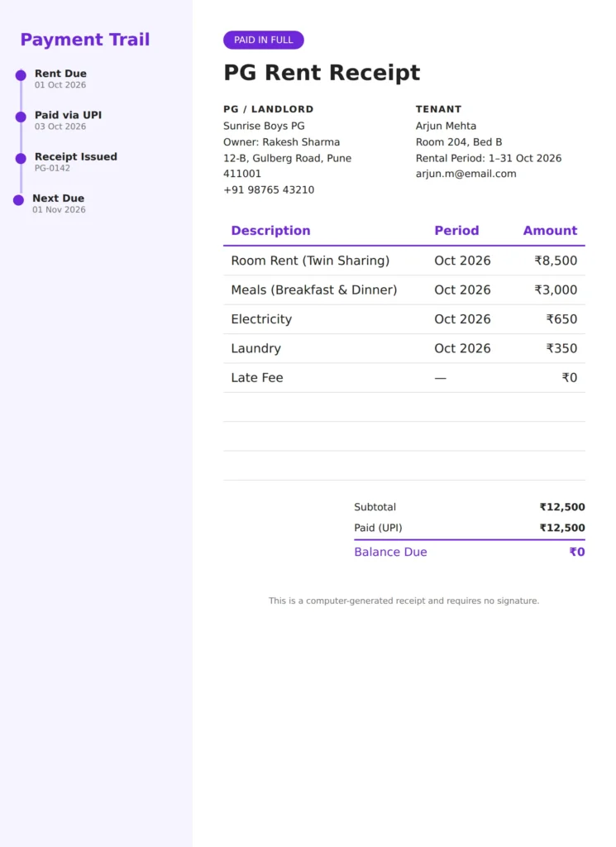This screenshot has height=847, width=616.
Task: Click the Oct 2026 period in Meals row
Action: coord(463,290)
